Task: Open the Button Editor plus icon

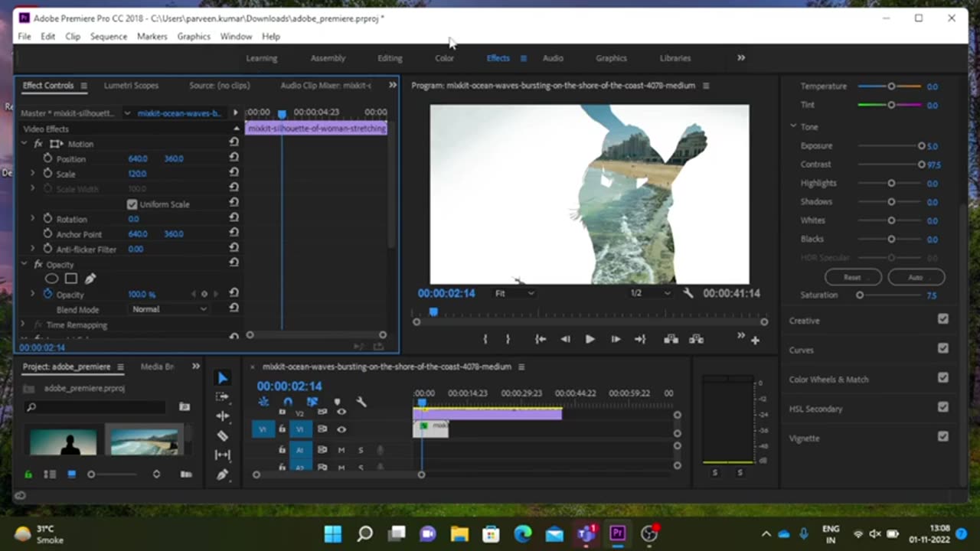Action: [755, 340]
